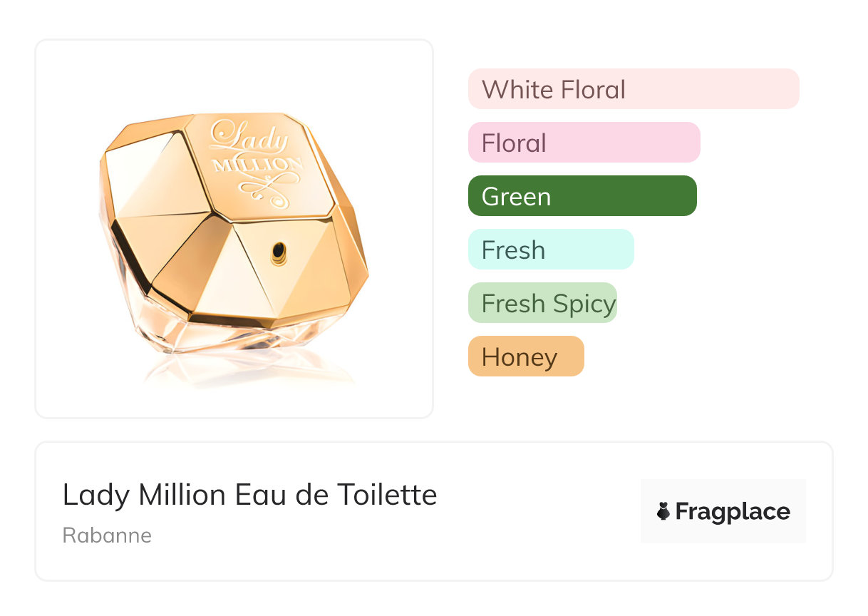Screen dimensions: 868x616
Task: Choose the dark Green accord bar
Action: click(582, 196)
